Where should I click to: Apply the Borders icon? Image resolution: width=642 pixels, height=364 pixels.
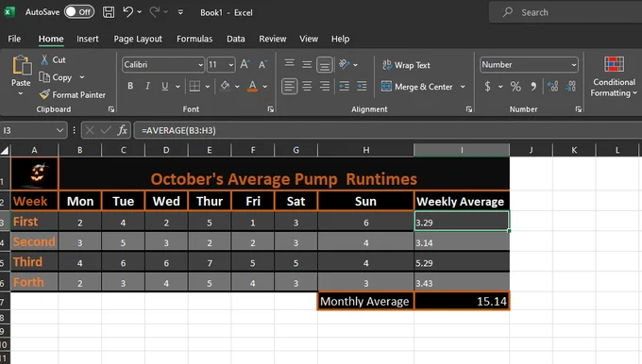[x=194, y=87]
